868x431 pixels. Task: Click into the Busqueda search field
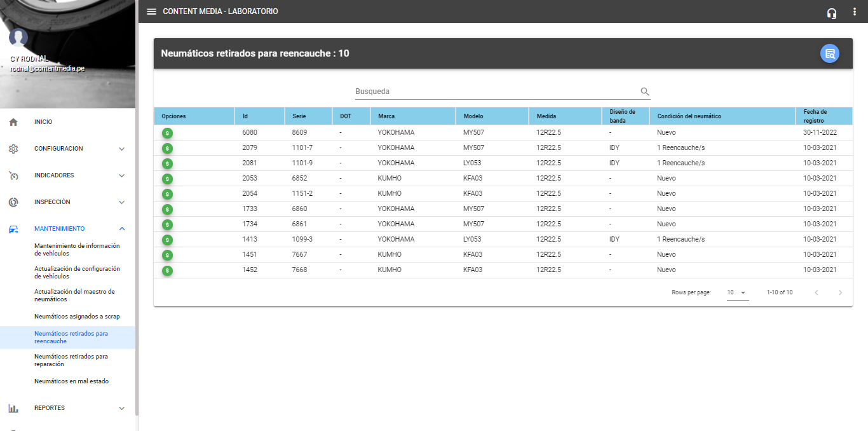pos(496,92)
